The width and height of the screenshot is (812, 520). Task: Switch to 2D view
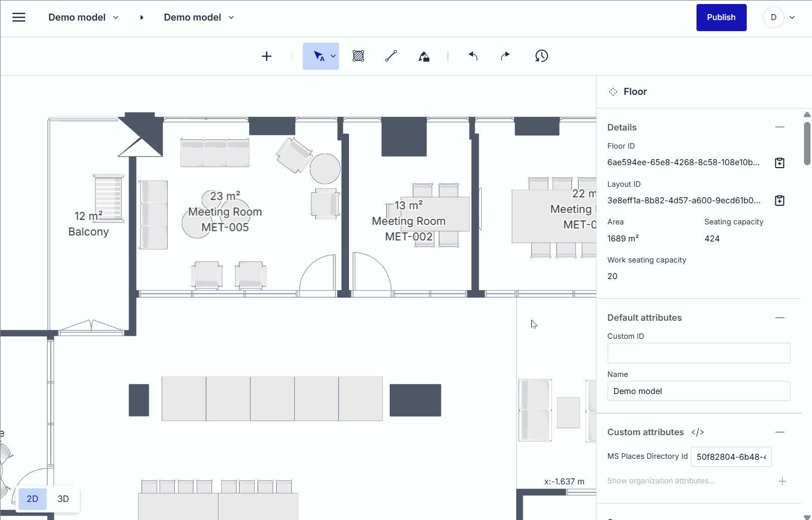(33, 499)
